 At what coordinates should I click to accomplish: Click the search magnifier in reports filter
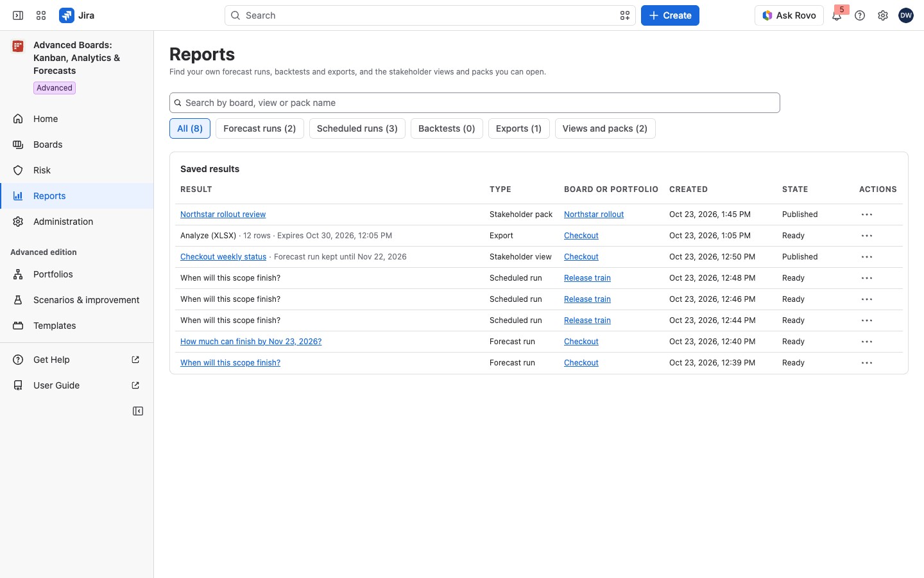click(x=178, y=103)
